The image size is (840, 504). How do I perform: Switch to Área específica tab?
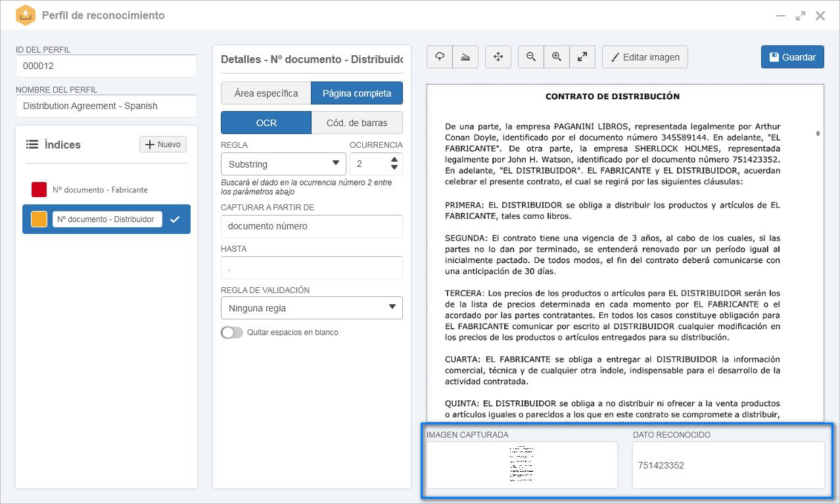pos(266,93)
